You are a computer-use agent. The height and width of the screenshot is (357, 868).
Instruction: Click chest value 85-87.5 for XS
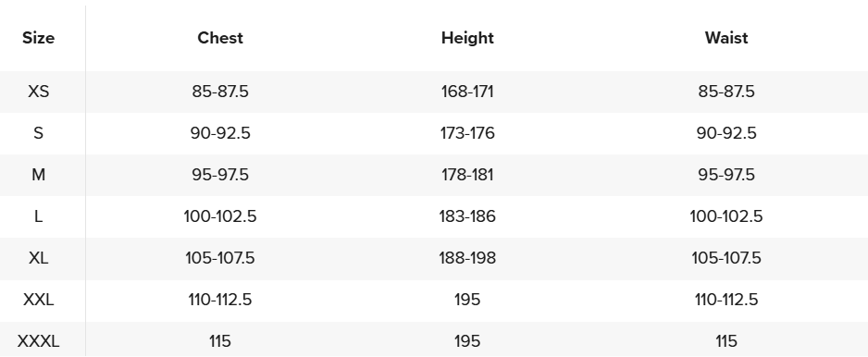tap(219, 92)
